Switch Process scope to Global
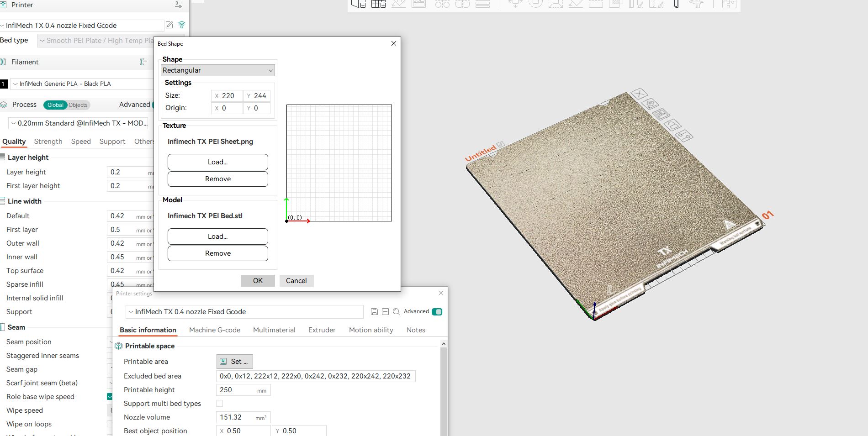 [55, 105]
